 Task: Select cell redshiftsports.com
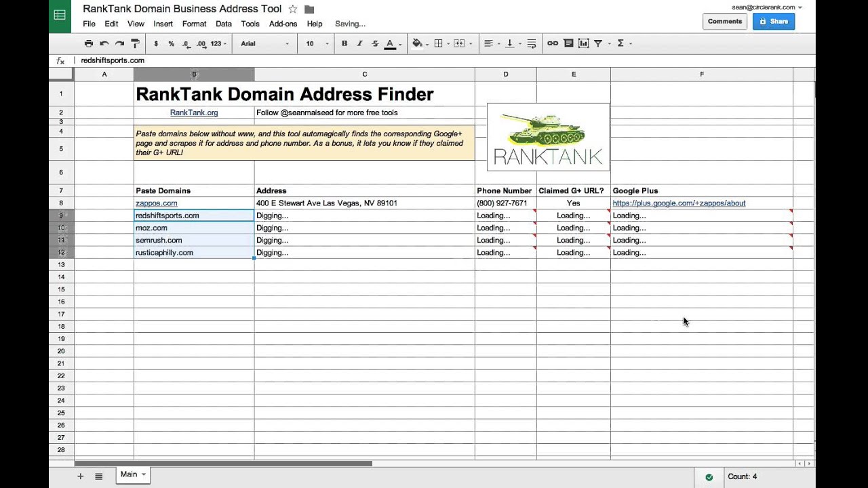194,216
